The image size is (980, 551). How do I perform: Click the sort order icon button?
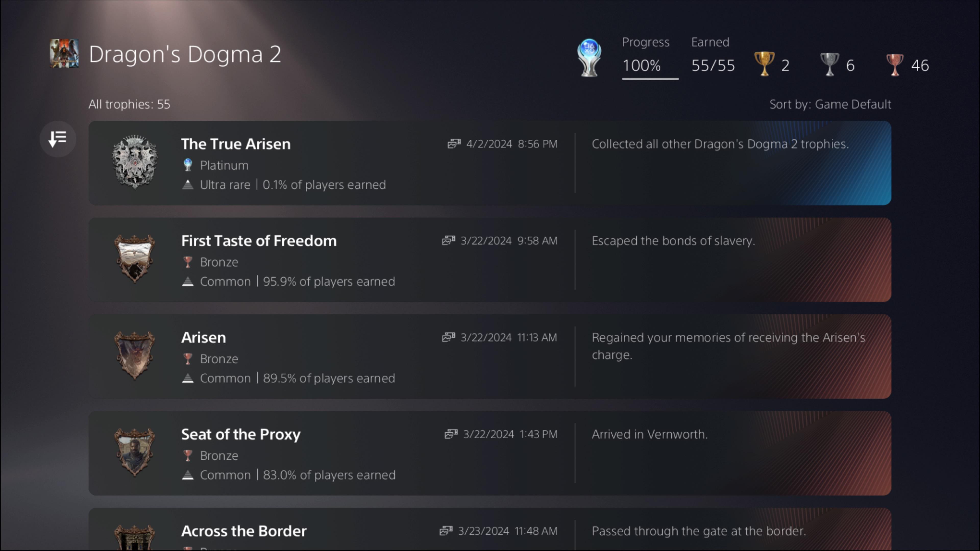click(x=58, y=139)
